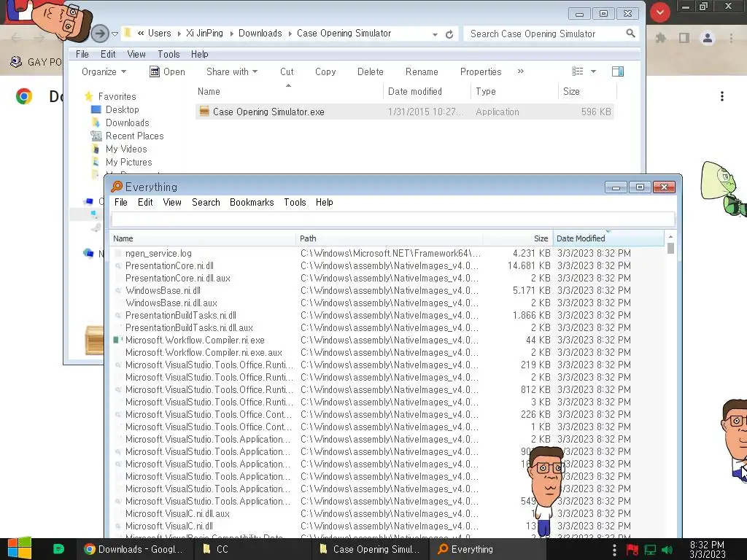Open the Tools menu in Everything

[295, 202]
